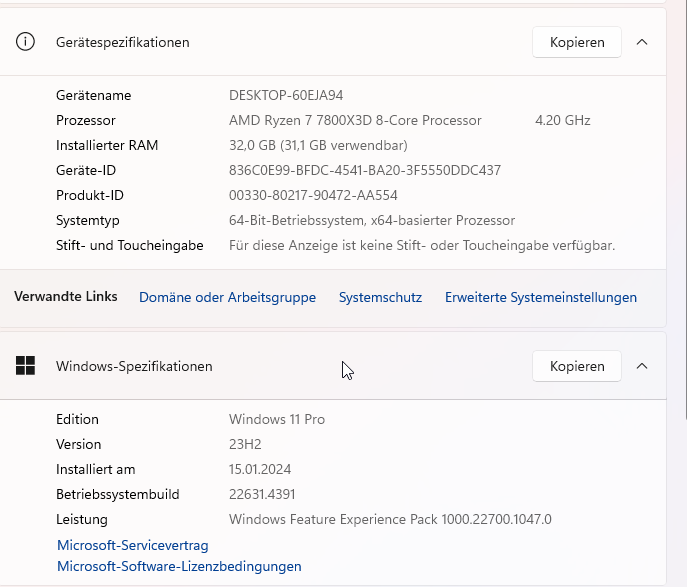Select the Geräte-ID value 836C0E99-BFDC
Viewport: 687px width, 587px height.
tap(365, 170)
